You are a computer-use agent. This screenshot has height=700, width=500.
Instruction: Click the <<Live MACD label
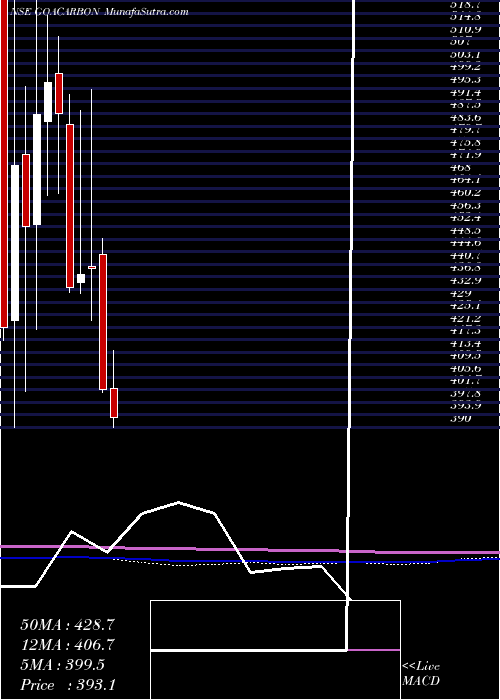(421, 674)
